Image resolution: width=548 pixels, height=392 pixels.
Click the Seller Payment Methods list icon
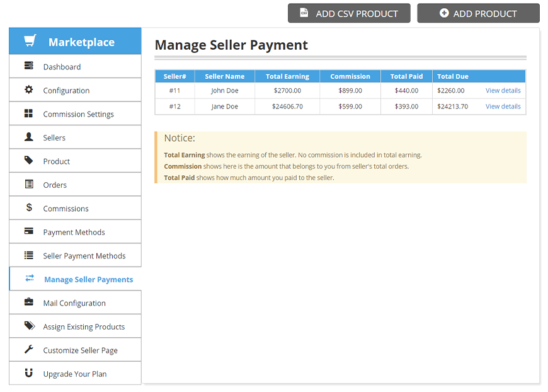click(28, 255)
